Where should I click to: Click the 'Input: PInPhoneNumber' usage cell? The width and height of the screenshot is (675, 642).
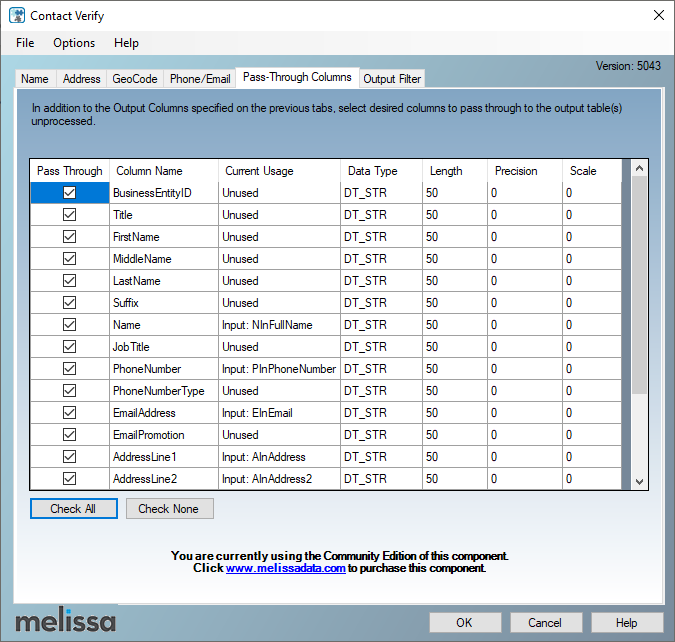click(279, 368)
